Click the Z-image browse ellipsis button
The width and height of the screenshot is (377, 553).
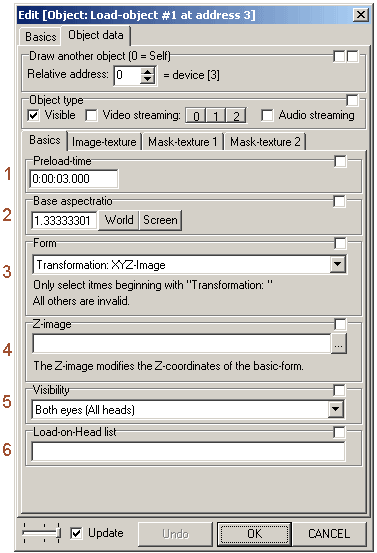339,344
